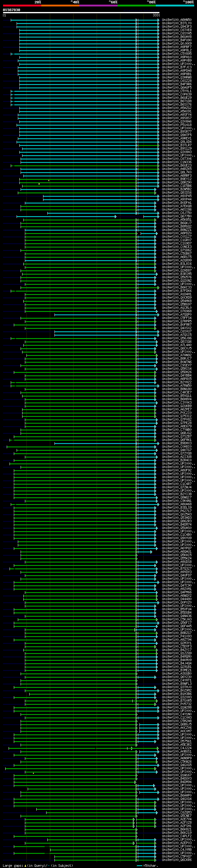Click the UniRef100_B3TLY0 hit label

point(177,23)
